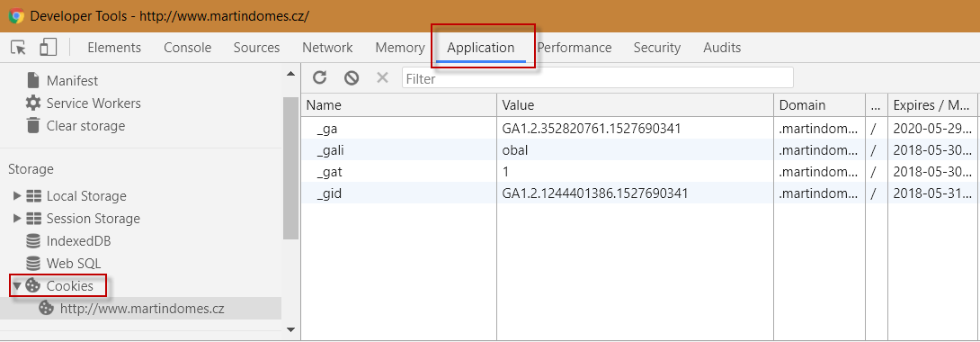Select the inspect element cursor icon
This screenshot has width=980, height=342.
tap(19, 48)
